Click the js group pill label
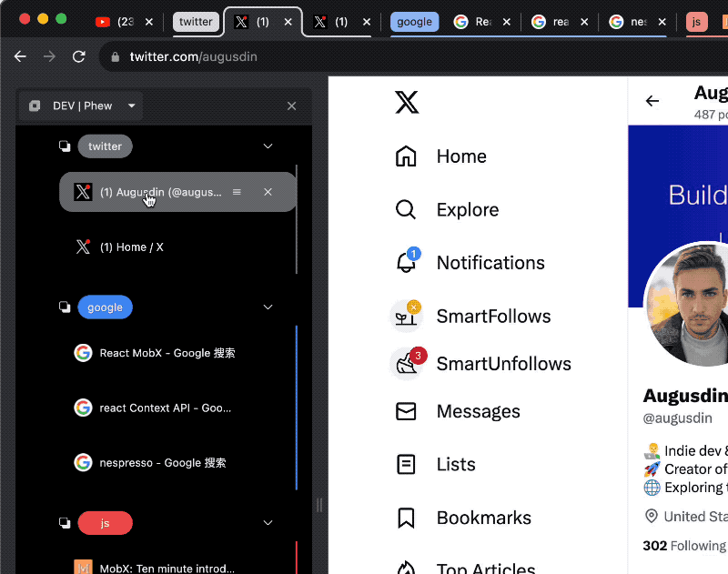This screenshot has width=728, height=574. pyautogui.click(x=105, y=523)
